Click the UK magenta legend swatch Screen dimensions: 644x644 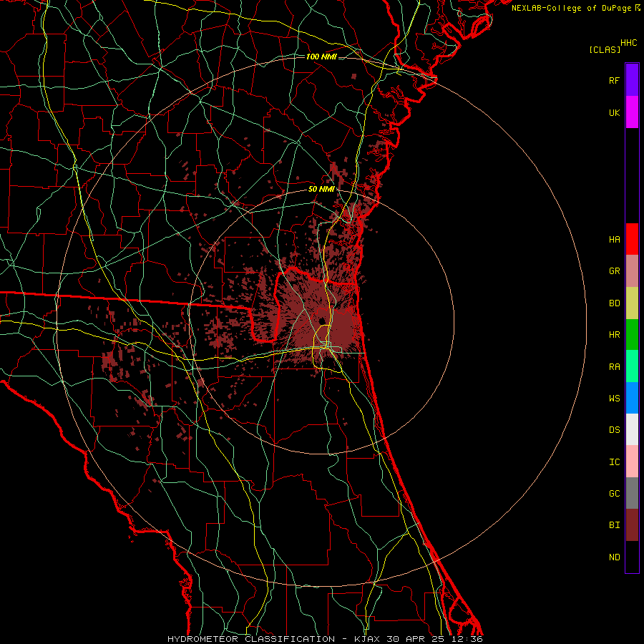tap(632, 112)
